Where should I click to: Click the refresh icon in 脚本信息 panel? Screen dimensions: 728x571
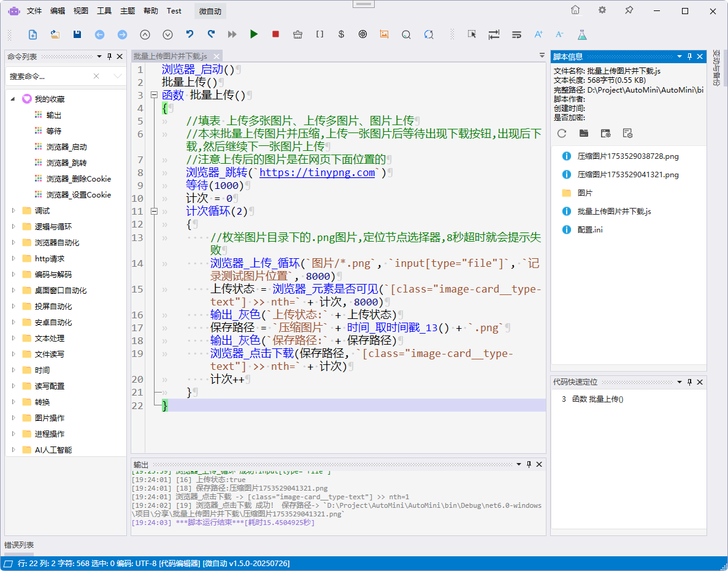pyautogui.click(x=561, y=133)
